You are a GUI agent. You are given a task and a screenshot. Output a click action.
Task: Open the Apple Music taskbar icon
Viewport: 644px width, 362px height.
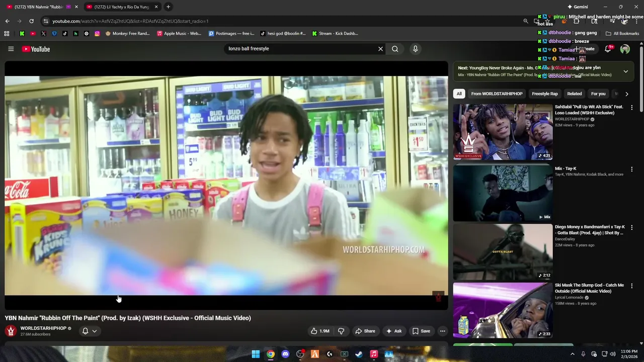click(x=374, y=354)
